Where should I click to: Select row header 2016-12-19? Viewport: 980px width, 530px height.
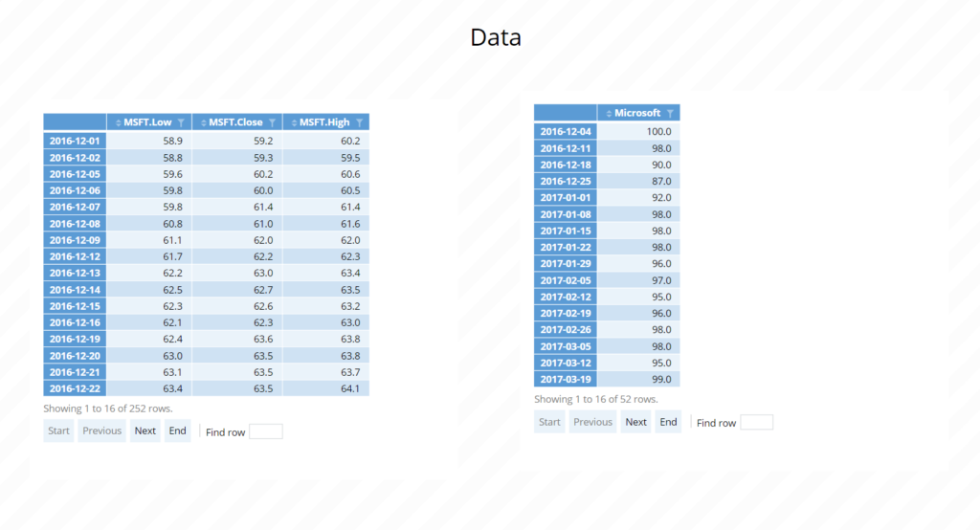click(x=75, y=339)
